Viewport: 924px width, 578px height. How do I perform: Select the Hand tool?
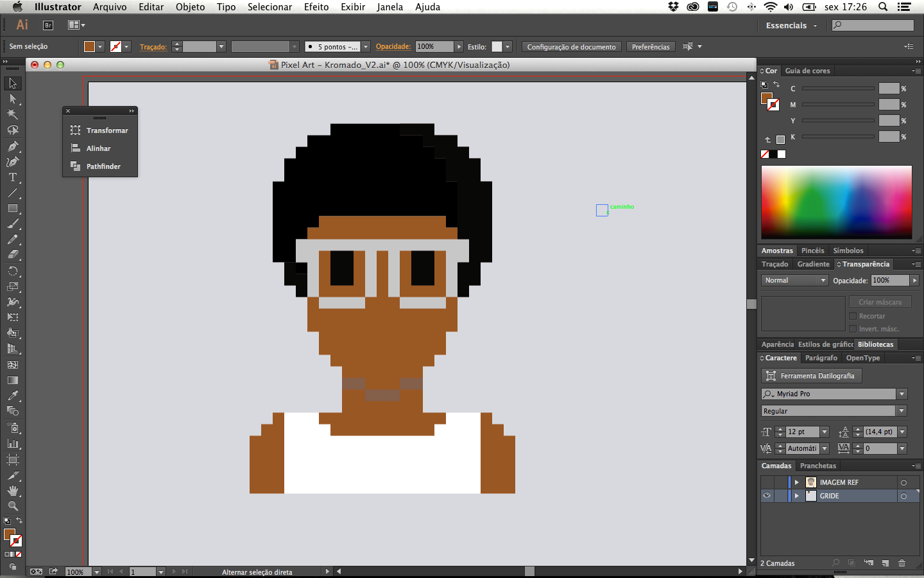pos(12,491)
